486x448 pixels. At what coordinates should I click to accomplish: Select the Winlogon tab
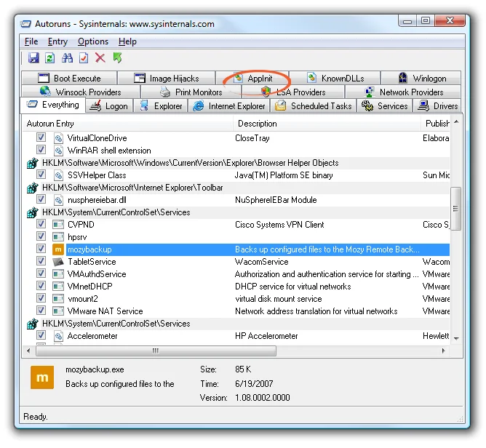(x=421, y=78)
